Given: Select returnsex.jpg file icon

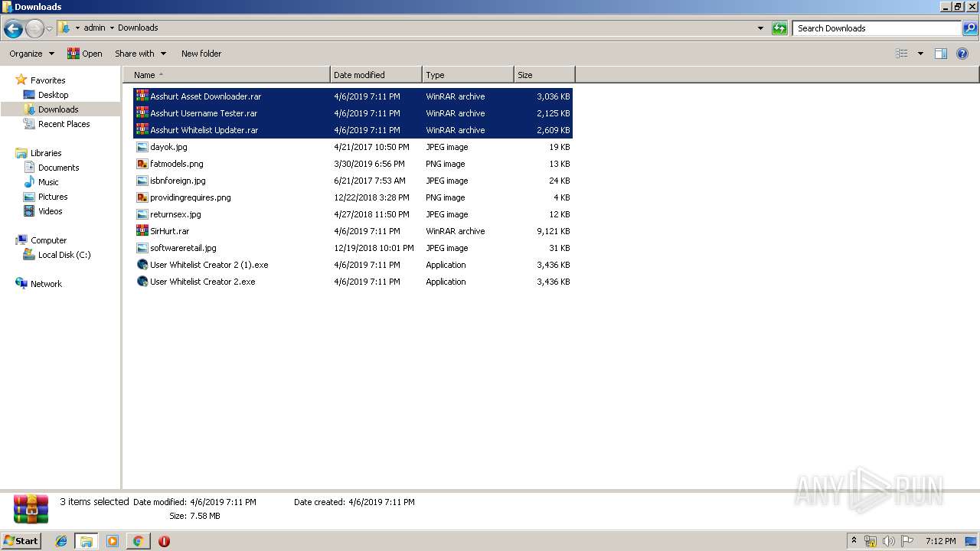Looking at the screenshot, I should pyautogui.click(x=142, y=214).
